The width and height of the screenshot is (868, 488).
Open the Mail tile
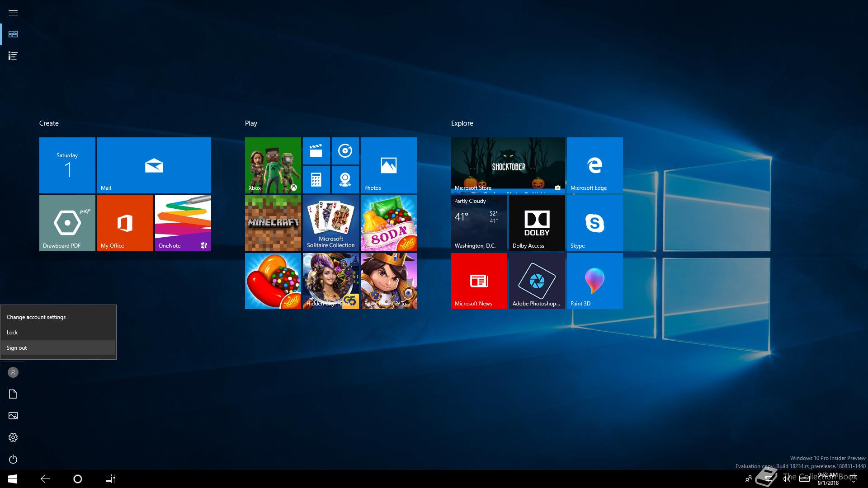[154, 165]
